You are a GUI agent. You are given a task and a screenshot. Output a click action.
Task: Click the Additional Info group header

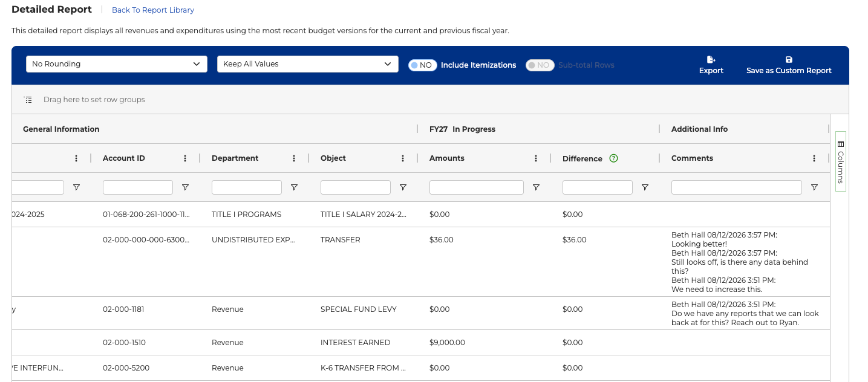pos(700,129)
